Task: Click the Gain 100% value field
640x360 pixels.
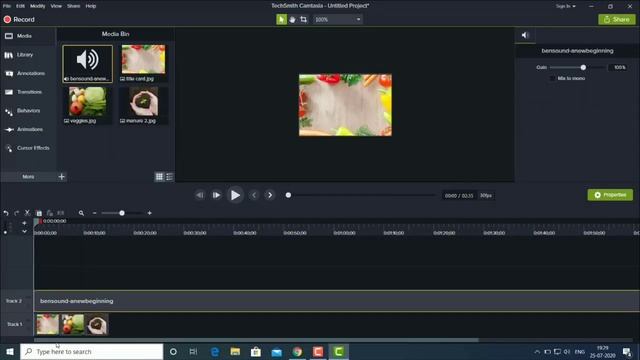Action: 619,67
